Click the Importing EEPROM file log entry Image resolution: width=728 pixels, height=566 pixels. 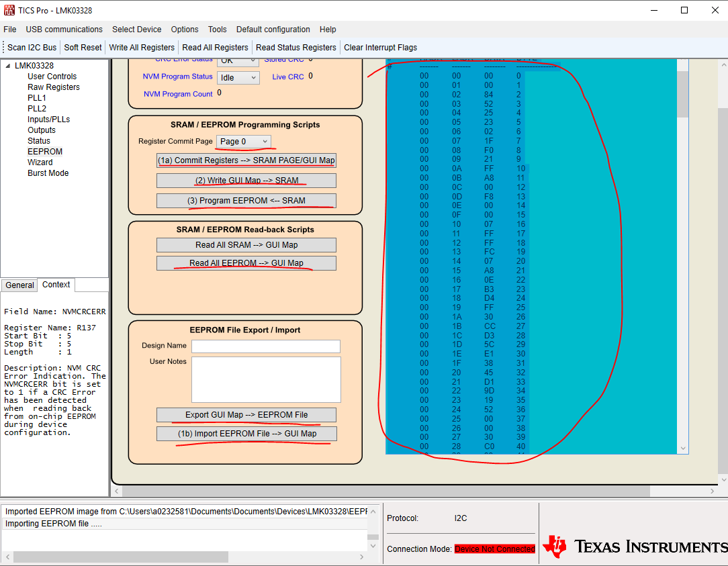(186, 523)
